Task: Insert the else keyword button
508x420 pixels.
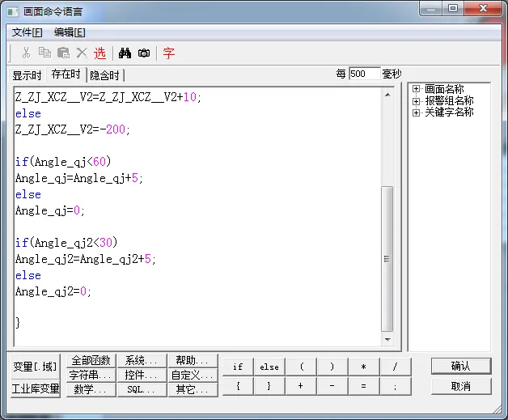Action: (269, 367)
